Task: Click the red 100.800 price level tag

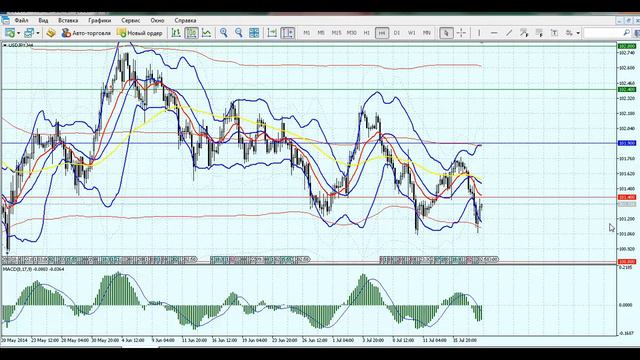Action: pyautogui.click(x=627, y=262)
